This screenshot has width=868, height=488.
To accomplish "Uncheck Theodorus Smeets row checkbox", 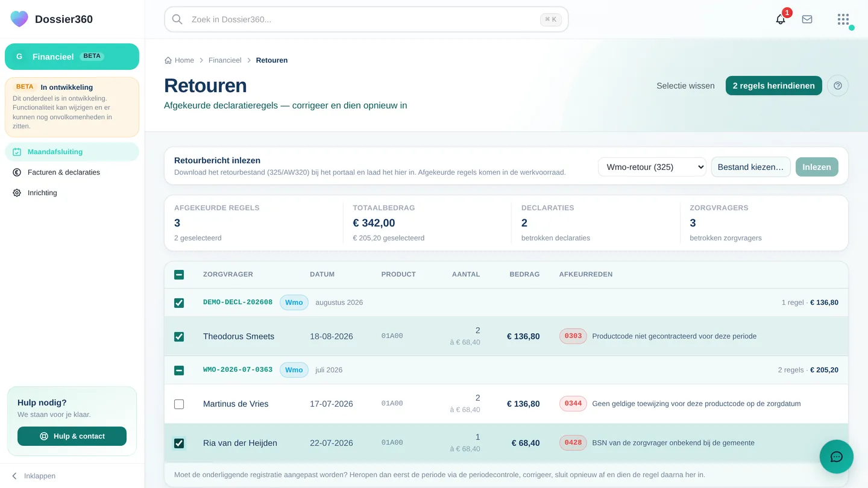I will pyautogui.click(x=179, y=337).
